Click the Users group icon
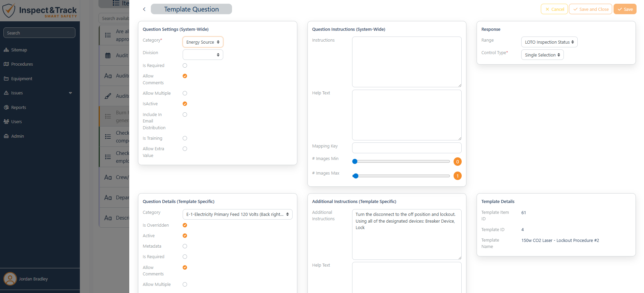Image resolution: width=644 pixels, height=293 pixels. click(6, 121)
